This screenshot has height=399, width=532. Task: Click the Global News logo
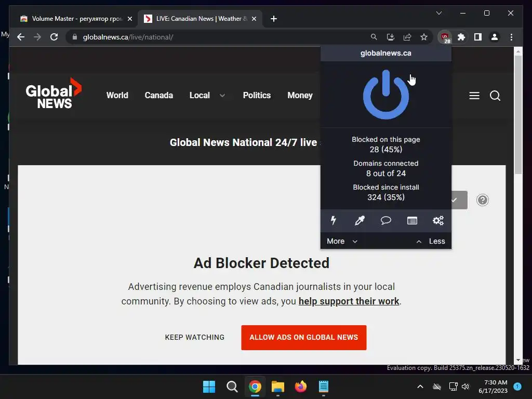pyautogui.click(x=54, y=94)
